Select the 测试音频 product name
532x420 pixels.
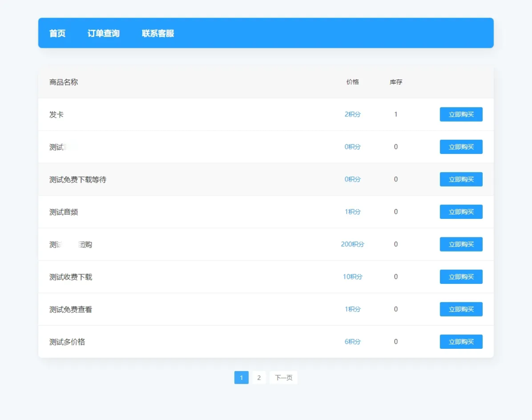tap(64, 212)
